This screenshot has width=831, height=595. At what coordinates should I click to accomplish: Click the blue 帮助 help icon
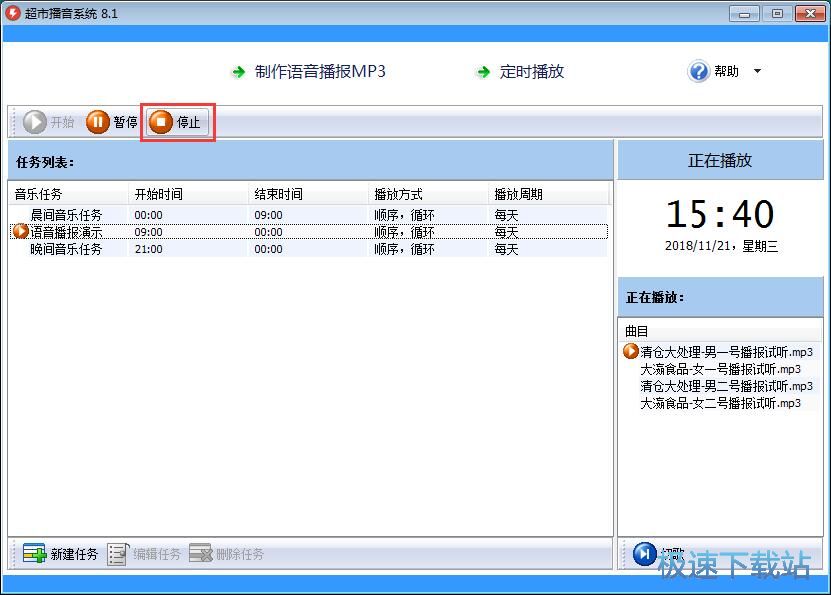[x=699, y=71]
